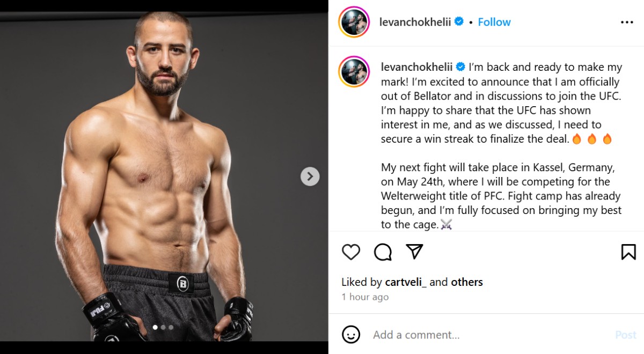644x354 pixels.
Task: Open levanchokhelii username in caption
Action: pos(416,67)
